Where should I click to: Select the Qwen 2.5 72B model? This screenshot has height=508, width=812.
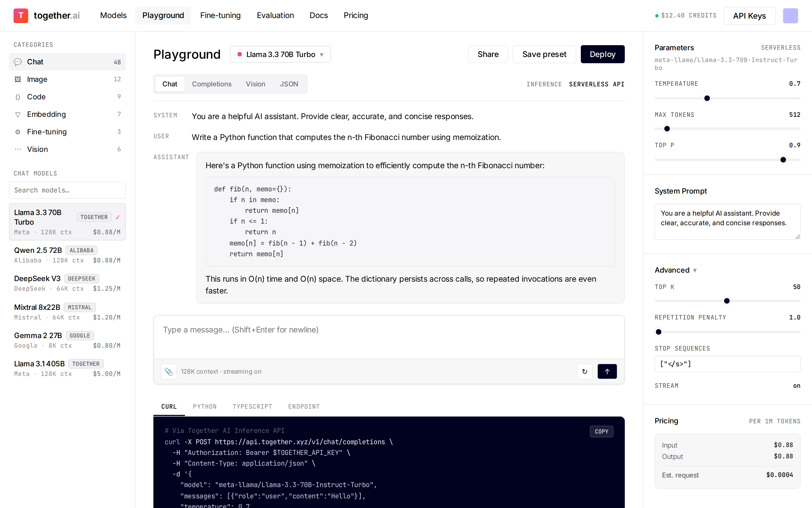[67, 255]
